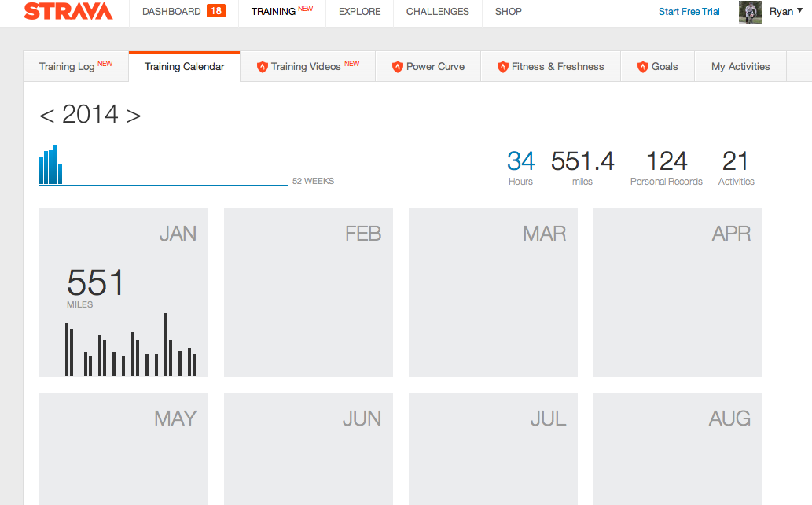
Task: Advance to next year with right arrow
Action: pyautogui.click(x=133, y=116)
